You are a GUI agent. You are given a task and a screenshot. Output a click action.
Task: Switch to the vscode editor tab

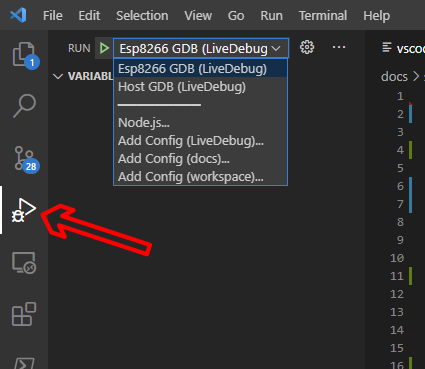pos(403,49)
